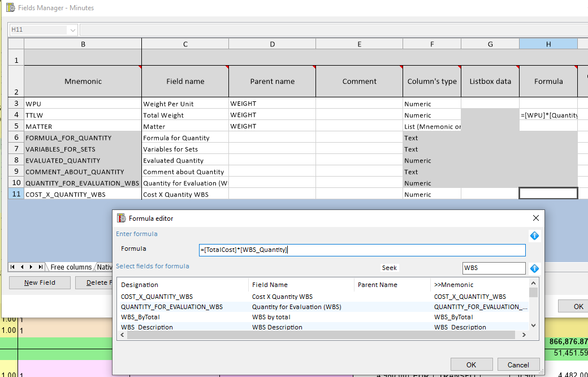
Task: Click the info icon beside the Formula field
Action: [534, 235]
